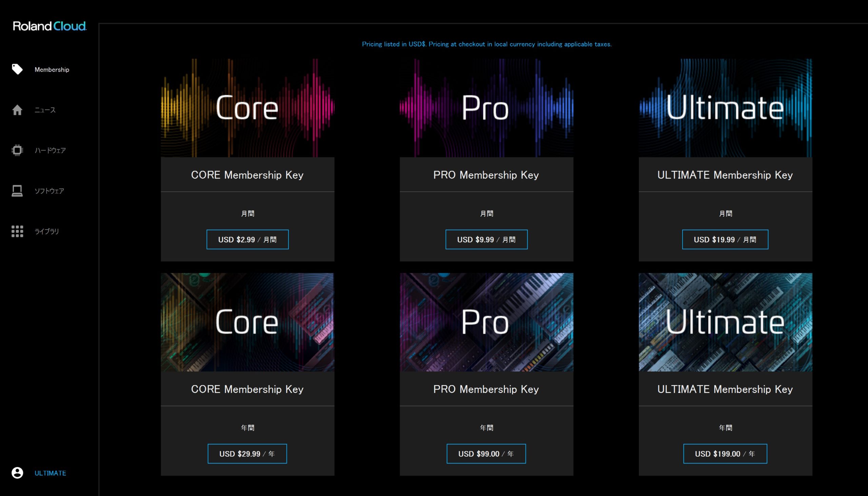The height and width of the screenshot is (496, 868).
Task: Click the hardware chip icon
Action: 17,150
